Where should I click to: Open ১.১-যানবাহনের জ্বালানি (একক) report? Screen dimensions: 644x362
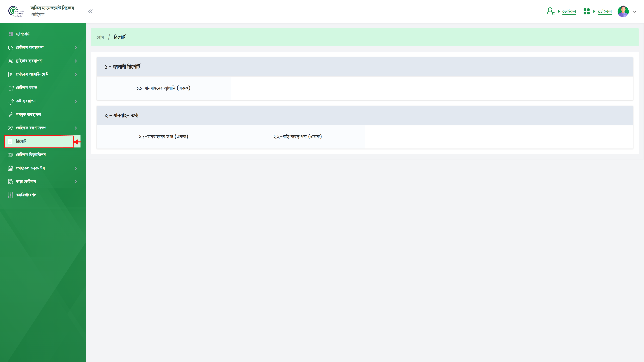164,88
